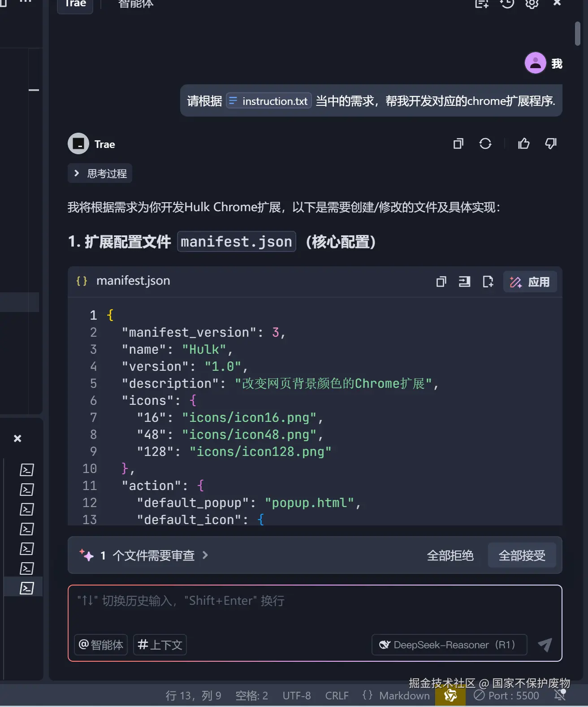Click 空格: 2 indentation status
Screen dimensions: 588x707
point(252,695)
